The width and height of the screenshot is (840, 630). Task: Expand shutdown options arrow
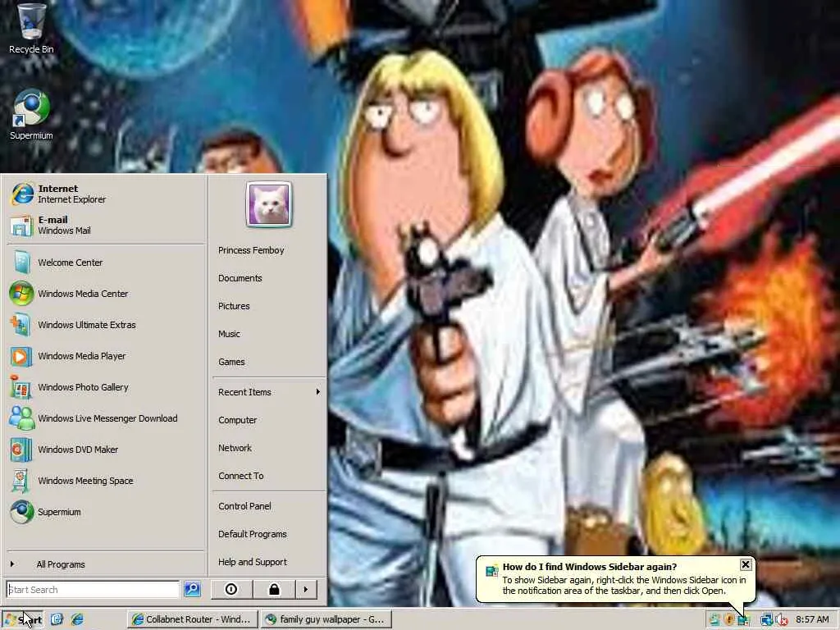coord(306,589)
